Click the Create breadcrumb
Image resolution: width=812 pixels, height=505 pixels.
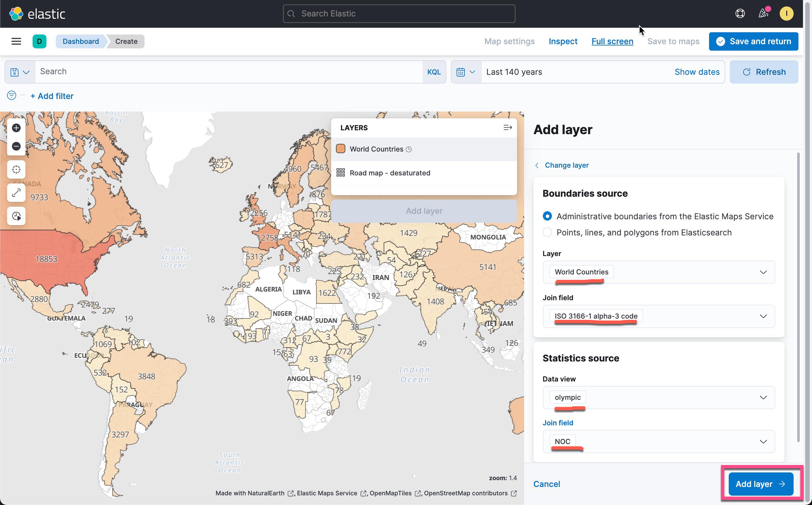tap(126, 41)
